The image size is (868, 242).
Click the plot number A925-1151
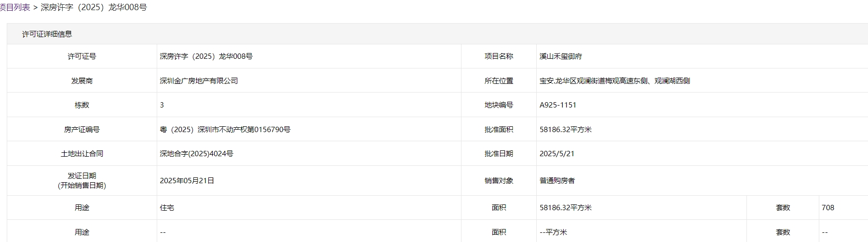(558, 105)
